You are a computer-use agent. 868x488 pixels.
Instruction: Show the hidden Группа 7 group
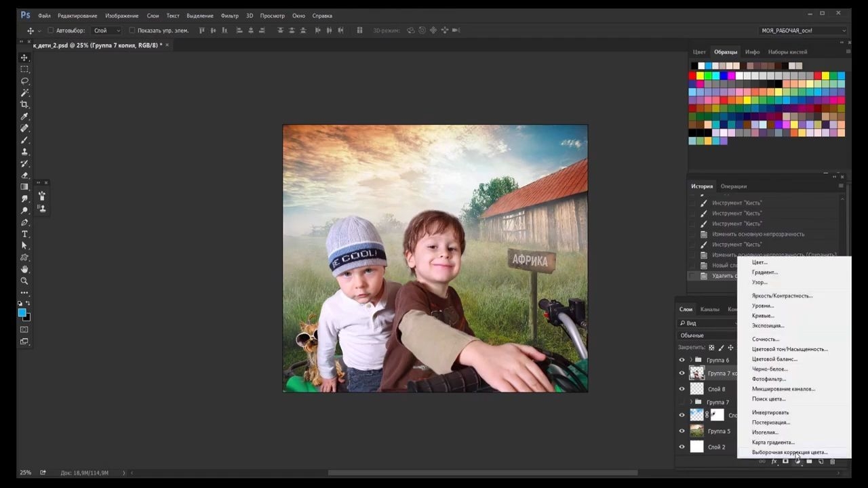(x=682, y=402)
